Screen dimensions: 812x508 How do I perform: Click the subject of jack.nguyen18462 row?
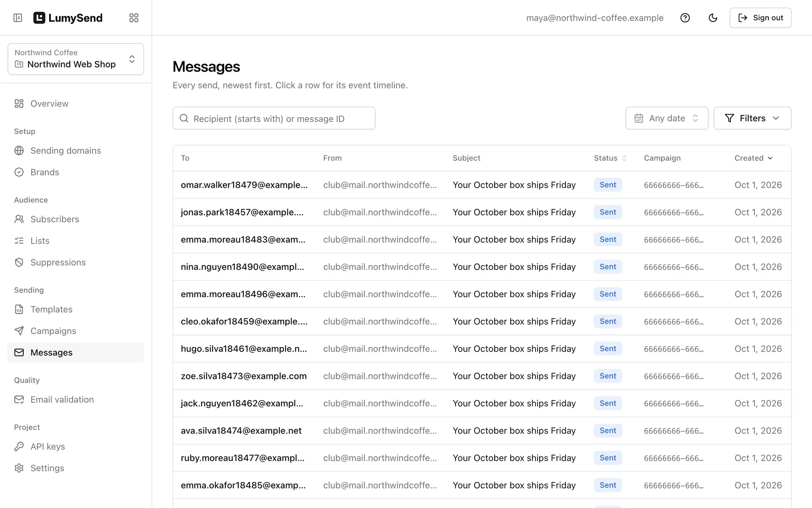[x=514, y=404]
